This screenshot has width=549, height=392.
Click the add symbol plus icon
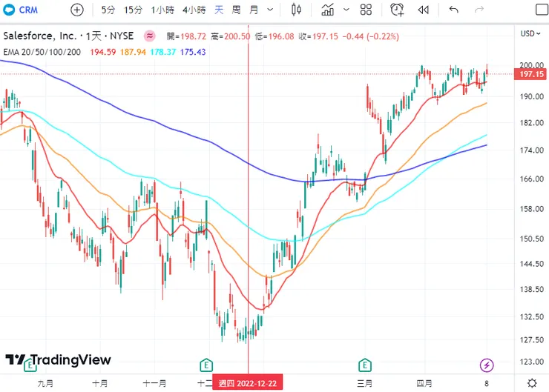coord(77,10)
